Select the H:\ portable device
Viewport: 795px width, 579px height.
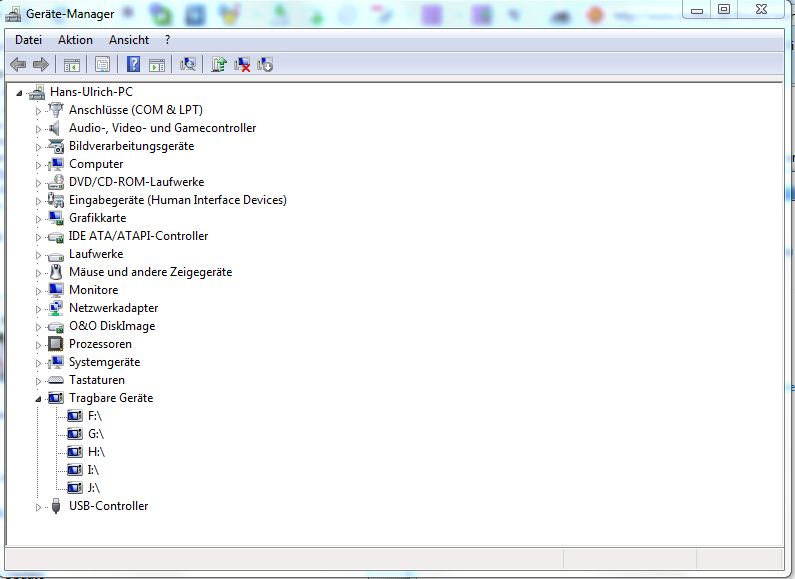pyautogui.click(x=96, y=452)
